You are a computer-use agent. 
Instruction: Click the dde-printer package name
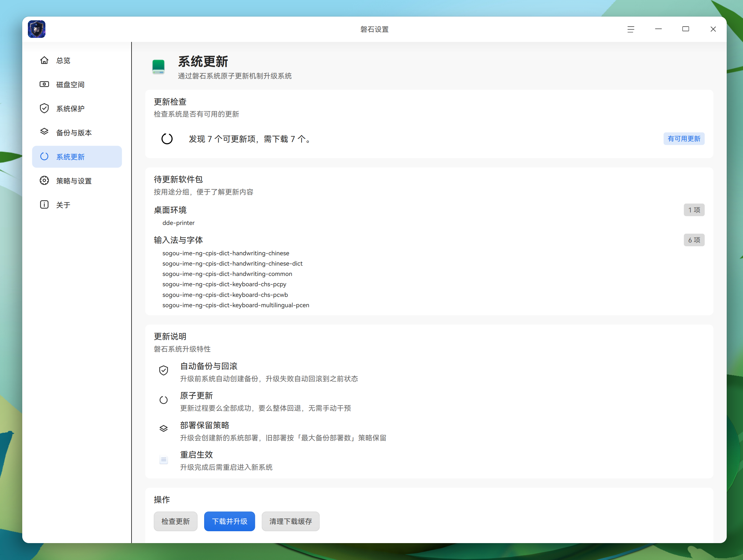pyautogui.click(x=178, y=223)
